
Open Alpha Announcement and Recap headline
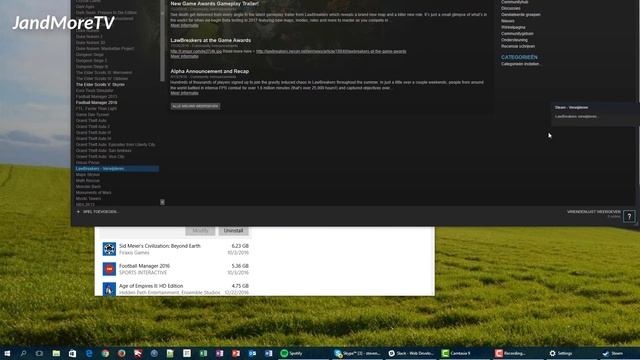(x=210, y=71)
